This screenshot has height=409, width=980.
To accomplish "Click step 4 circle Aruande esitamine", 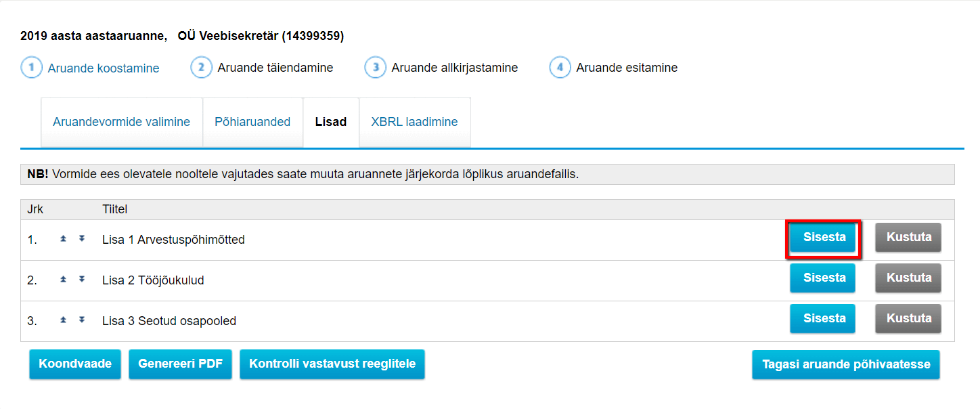I will tap(560, 68).
